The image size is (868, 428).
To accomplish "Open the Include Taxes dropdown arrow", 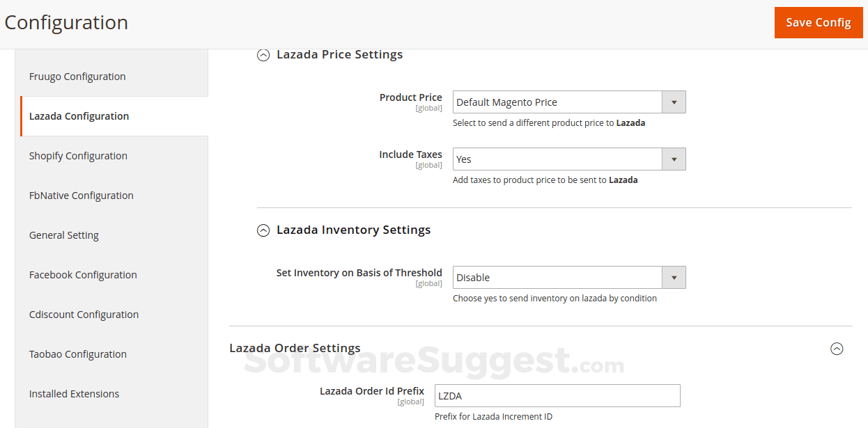I will [673, 159].
